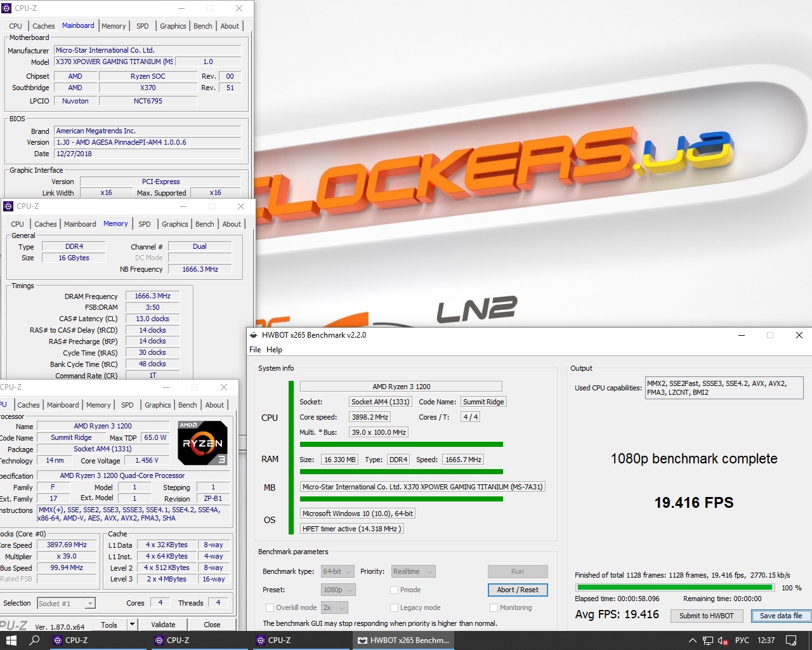Click Tools button in CPU-Z

pyautogui.click(x=109, y=625)
